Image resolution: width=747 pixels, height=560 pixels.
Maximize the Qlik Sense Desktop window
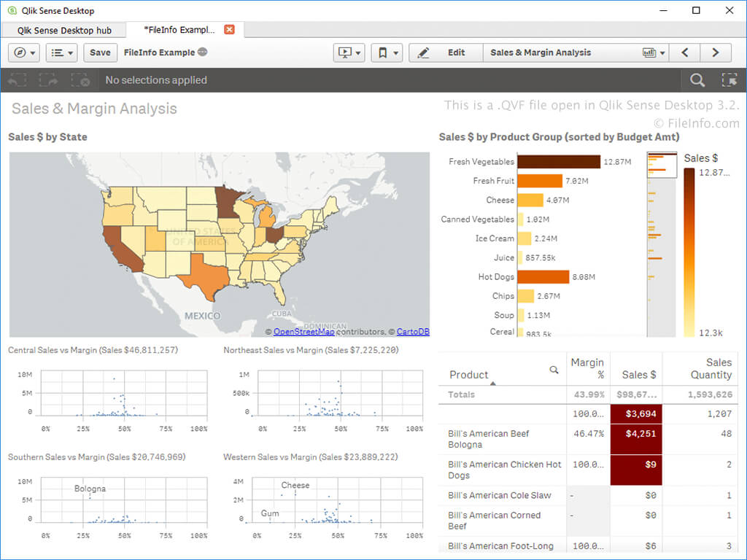tap(696, 10)
